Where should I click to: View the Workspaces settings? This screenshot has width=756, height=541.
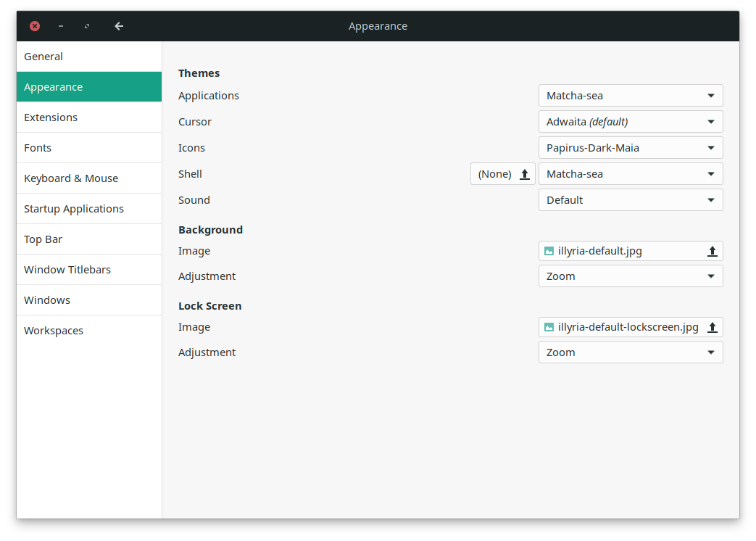tap(54, 330)
